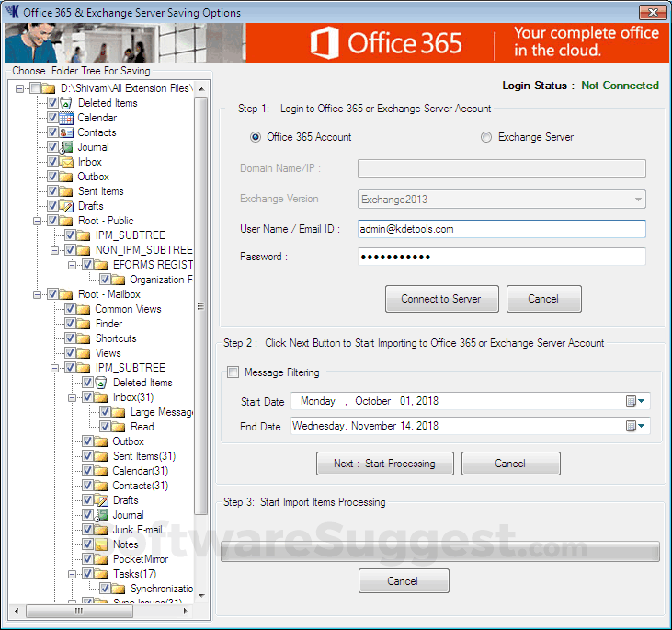
Task: Click the Password input field
Action: coord(501,257)
